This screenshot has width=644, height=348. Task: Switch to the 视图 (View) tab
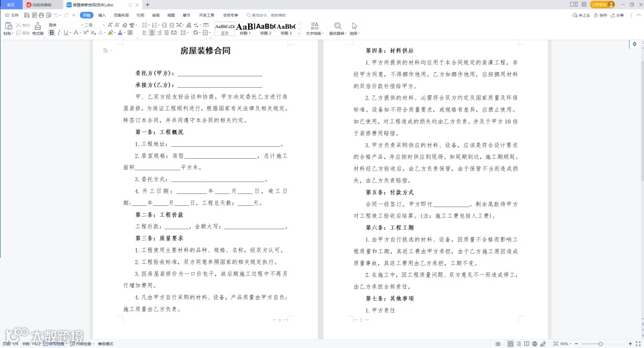171,15
